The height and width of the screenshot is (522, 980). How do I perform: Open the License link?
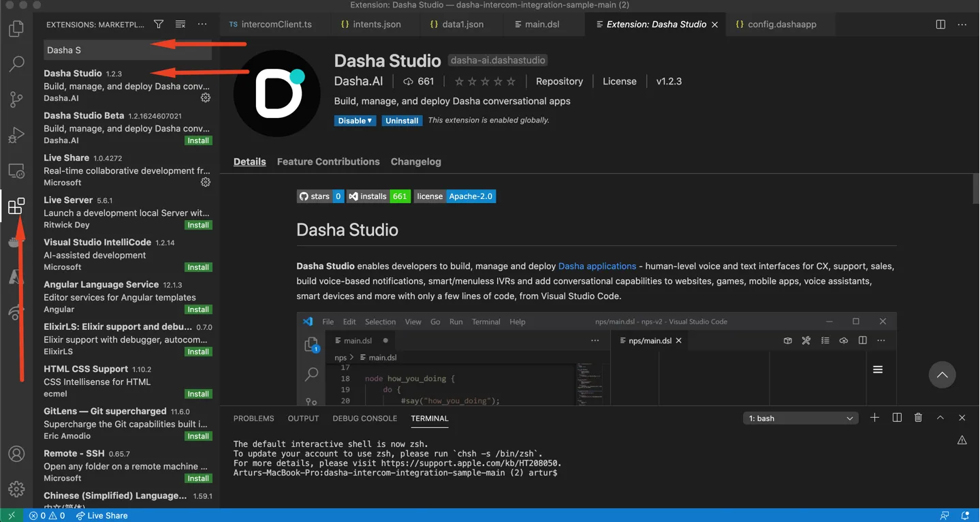coord(620,81)
